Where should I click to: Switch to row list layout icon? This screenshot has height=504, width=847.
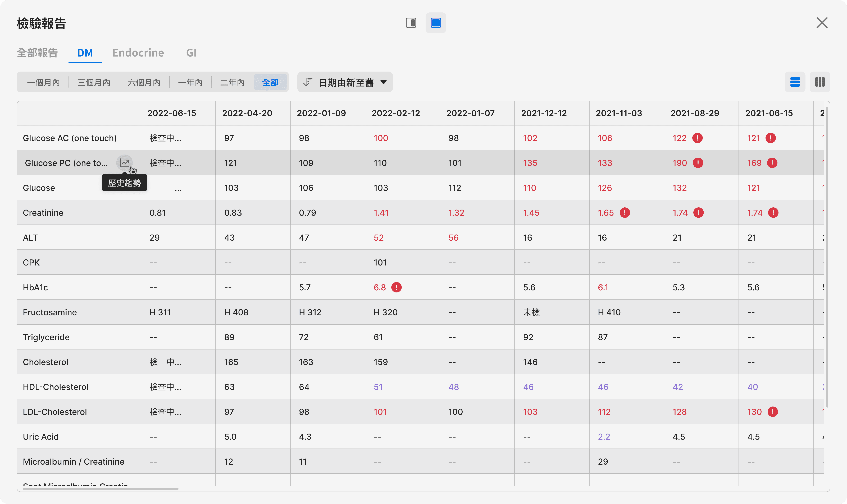[x=795, y=82]
